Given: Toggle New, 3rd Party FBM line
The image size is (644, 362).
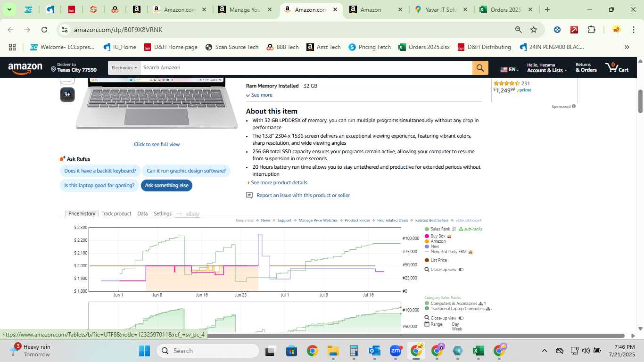Looking at the screenshot, I should coord(446,252).
